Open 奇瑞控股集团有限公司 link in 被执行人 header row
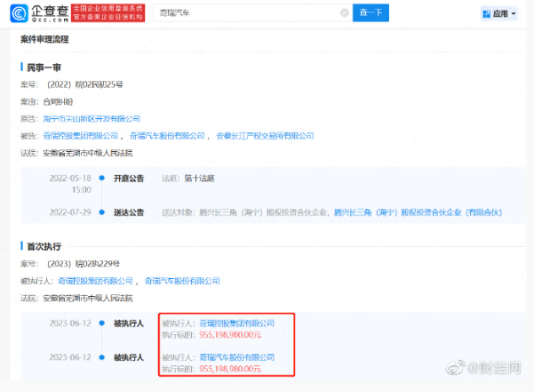 pos(95,281)
